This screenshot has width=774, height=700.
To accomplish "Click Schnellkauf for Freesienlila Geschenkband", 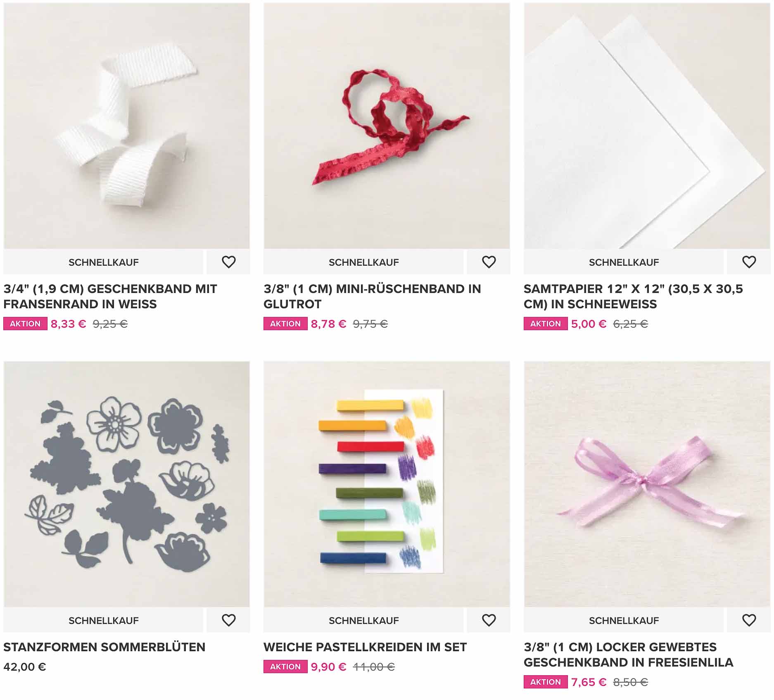I will [x=624, y=620].
